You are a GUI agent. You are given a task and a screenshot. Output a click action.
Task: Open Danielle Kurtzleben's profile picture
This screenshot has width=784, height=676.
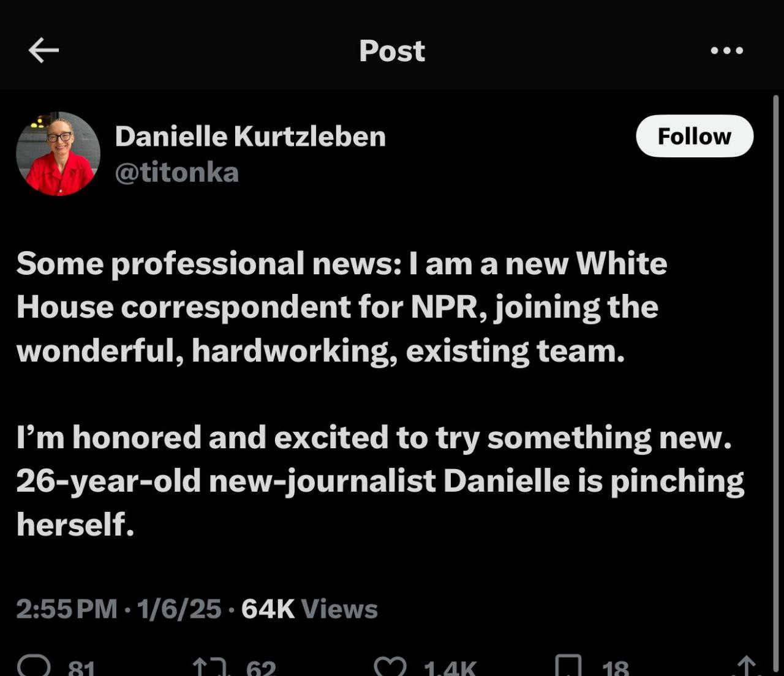click(58, 154)
